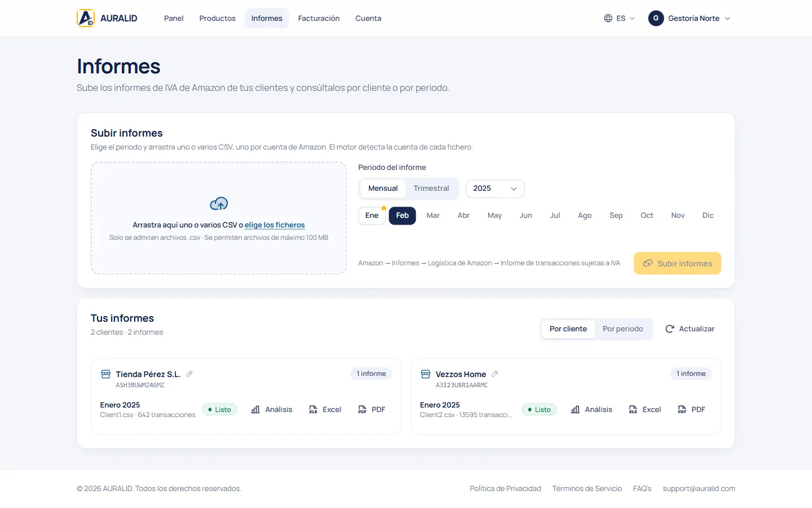This screenshot has height=508, width=812.
Task: Download PDF for Client1.csv report
Action: (x=372, y=409)
